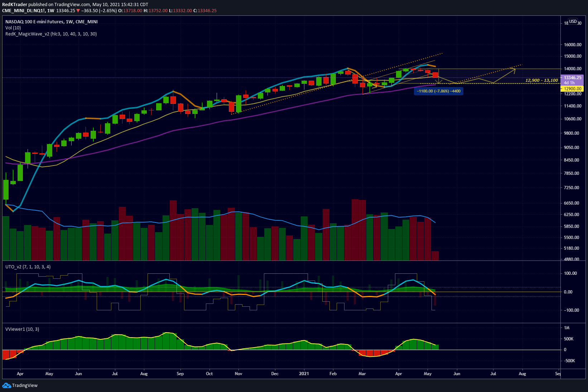Click the 10600.00 price axis label

[573, 119]
